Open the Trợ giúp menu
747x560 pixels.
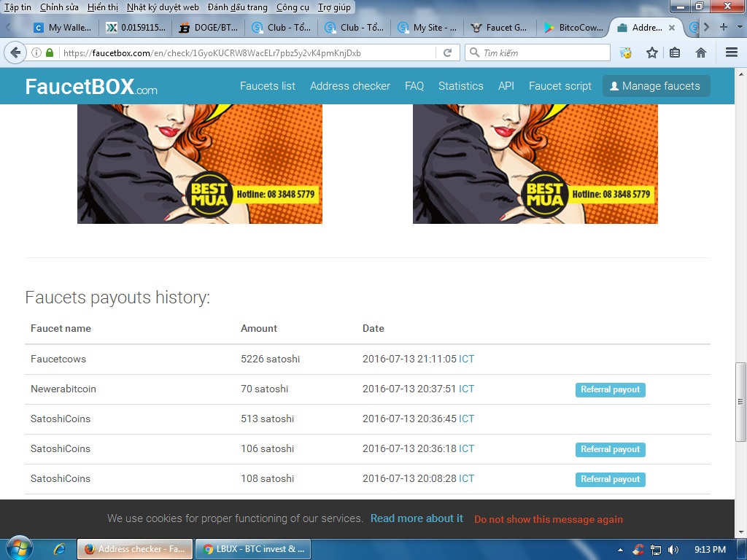tap(334, 7)
